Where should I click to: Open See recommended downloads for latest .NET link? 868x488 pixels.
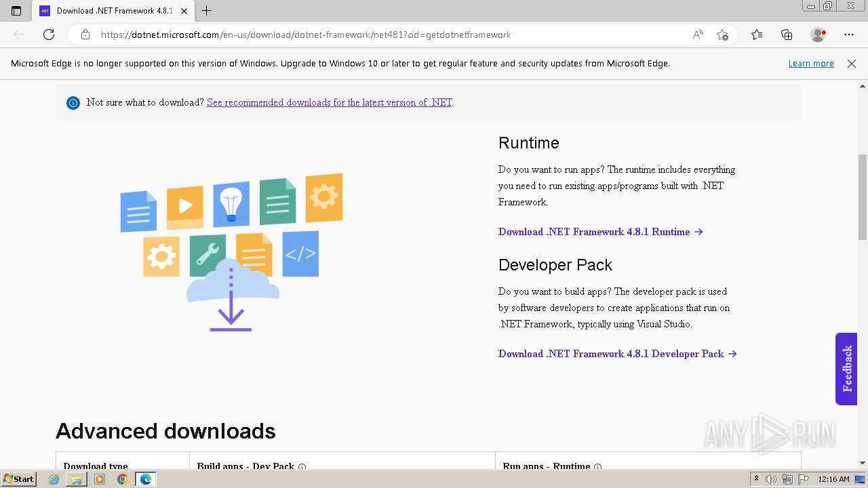pyautogui.click(x=330, y=102)
